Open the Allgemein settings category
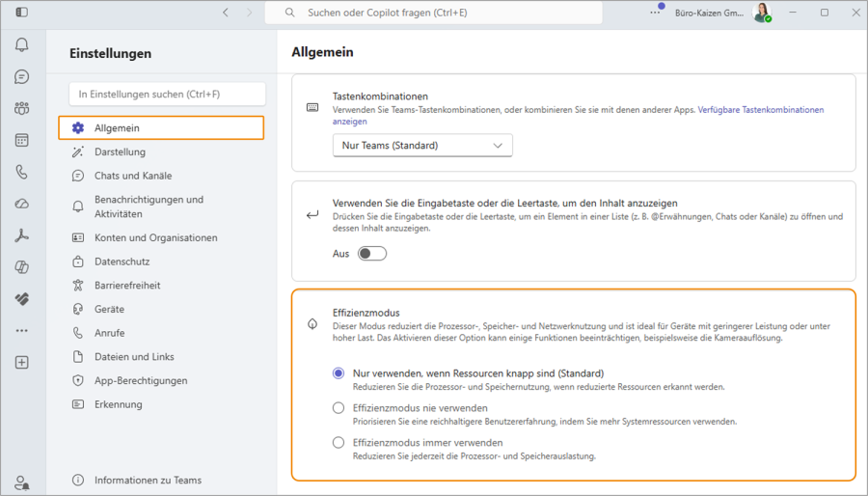868x496 pixels. coord(161,128)
